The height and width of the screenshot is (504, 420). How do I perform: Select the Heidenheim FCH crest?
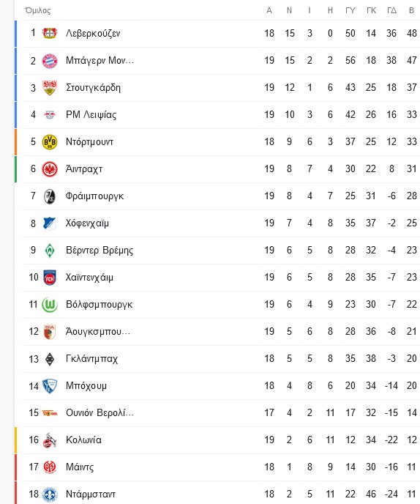click(50, 278)
